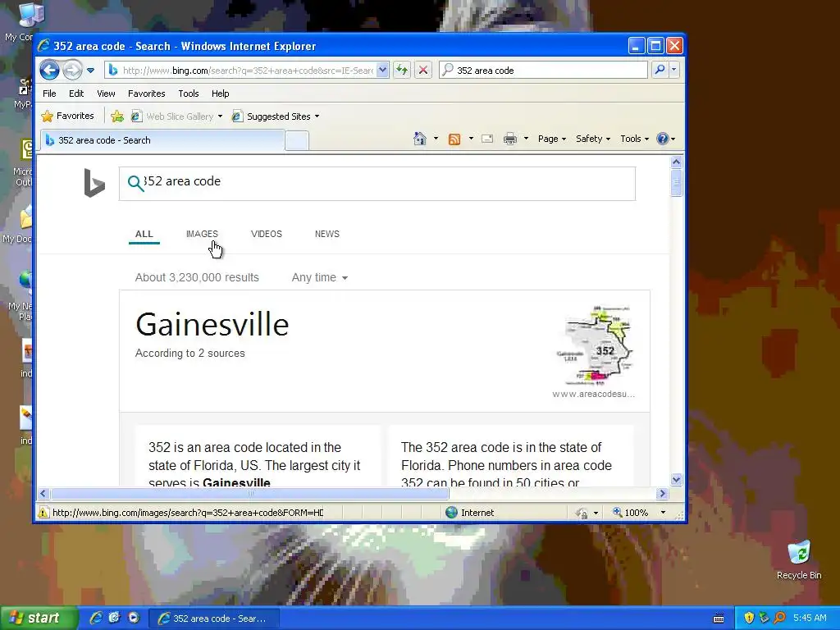Viewport: 840px width, 630px height.
Task: Click the blue Help question mark icon
Action: [663, 139]
